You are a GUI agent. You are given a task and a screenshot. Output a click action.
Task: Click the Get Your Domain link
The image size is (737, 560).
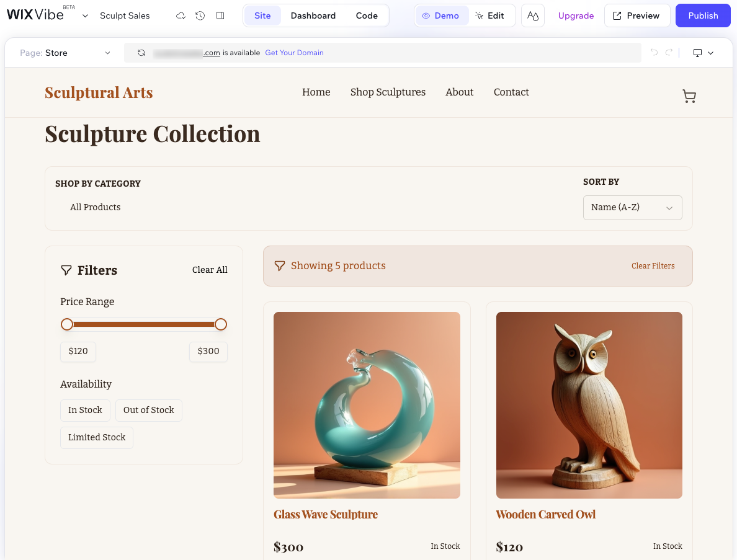pos(294,53)
